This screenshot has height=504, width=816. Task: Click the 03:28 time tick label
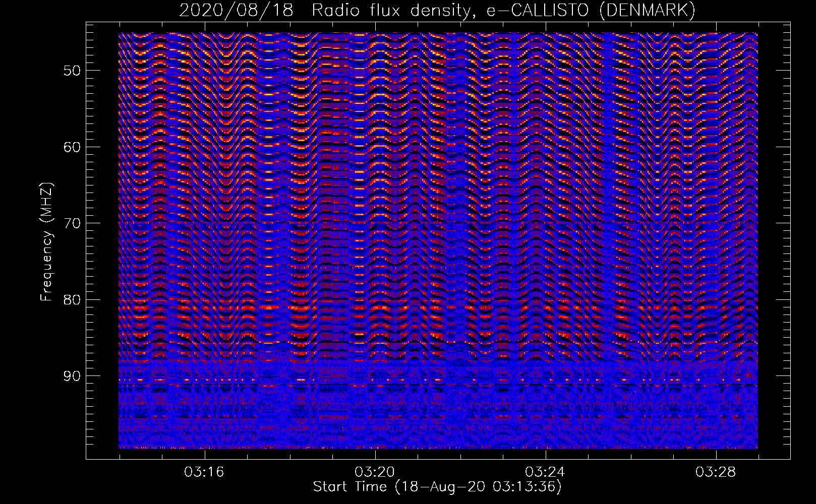tap(716, 472)
